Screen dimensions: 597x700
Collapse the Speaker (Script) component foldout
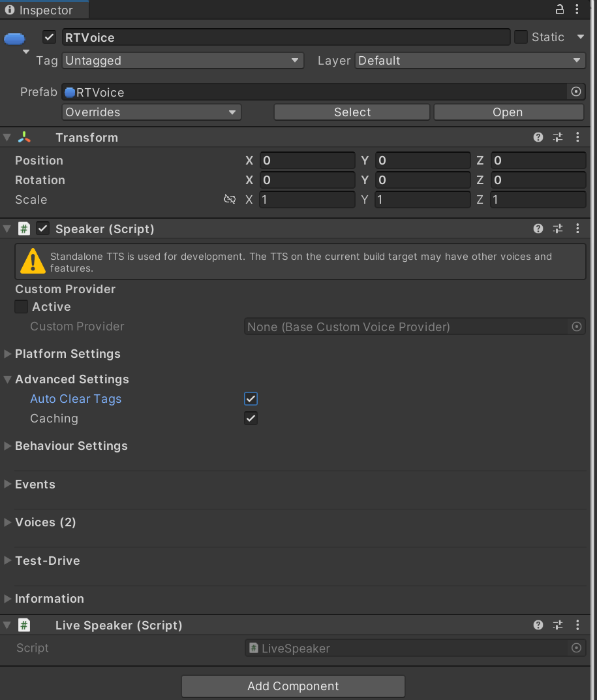[x=7, y=229]
